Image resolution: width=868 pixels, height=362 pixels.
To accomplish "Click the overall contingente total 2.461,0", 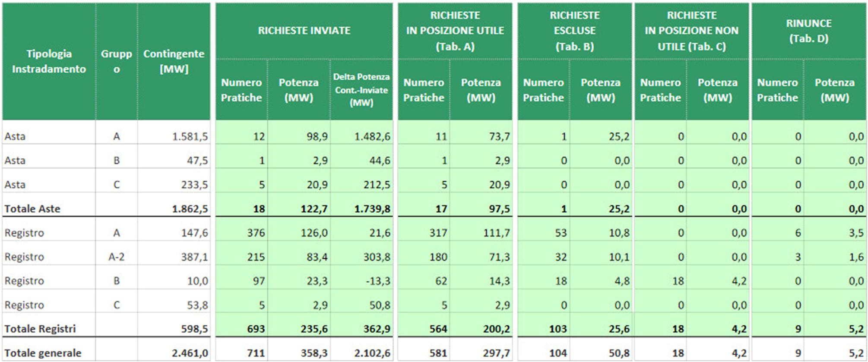I will click(x=190, y=353).
